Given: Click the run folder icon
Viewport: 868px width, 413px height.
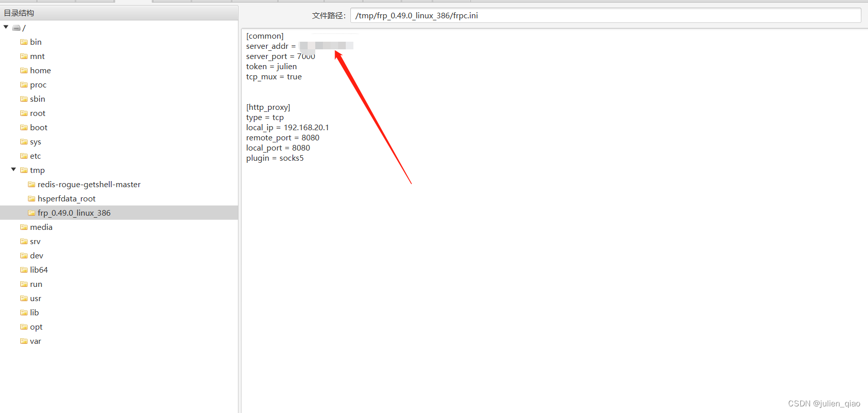Looking at the screenshot, I should [x=24, y=284].
